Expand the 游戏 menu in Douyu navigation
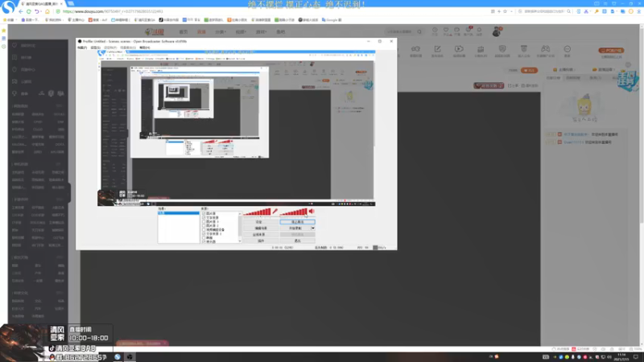The width and height of the screenshot is (644, 362). click(x=261, y=31)
